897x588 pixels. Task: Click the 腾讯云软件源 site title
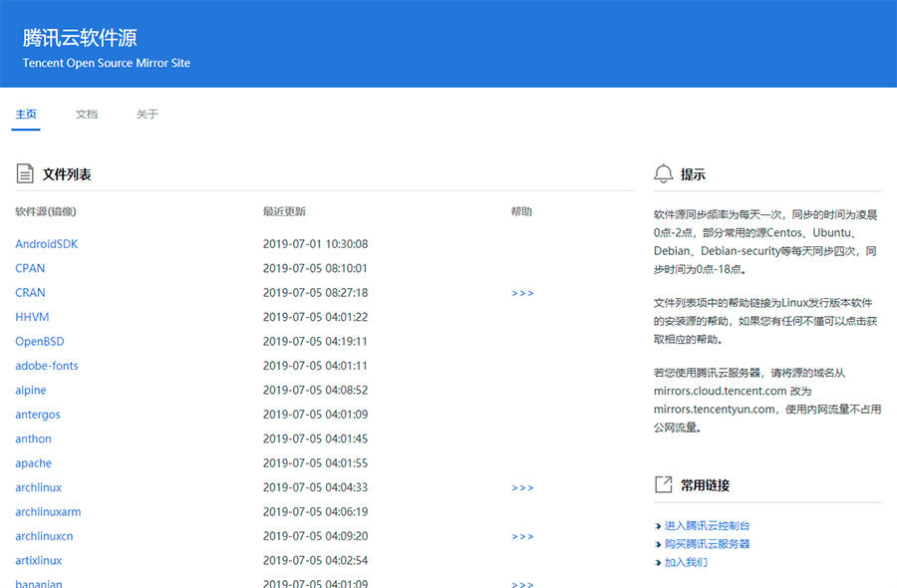[x=80, y=38]
